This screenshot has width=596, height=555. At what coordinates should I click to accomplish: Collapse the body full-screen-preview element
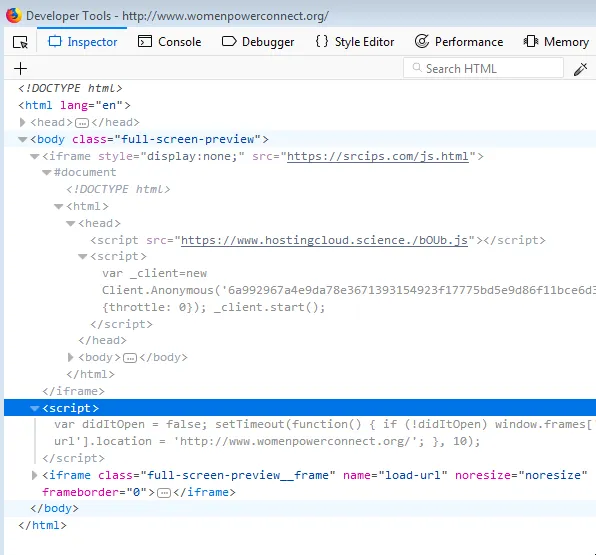[x=22, y=140]
